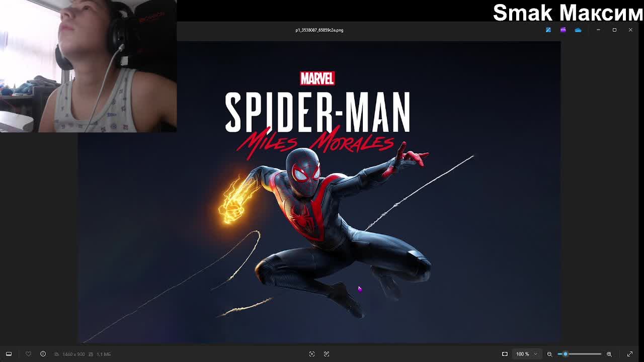
Task: Click the zoom out magnifier icon
Action: pyautogui.click(x=549, y=354)
